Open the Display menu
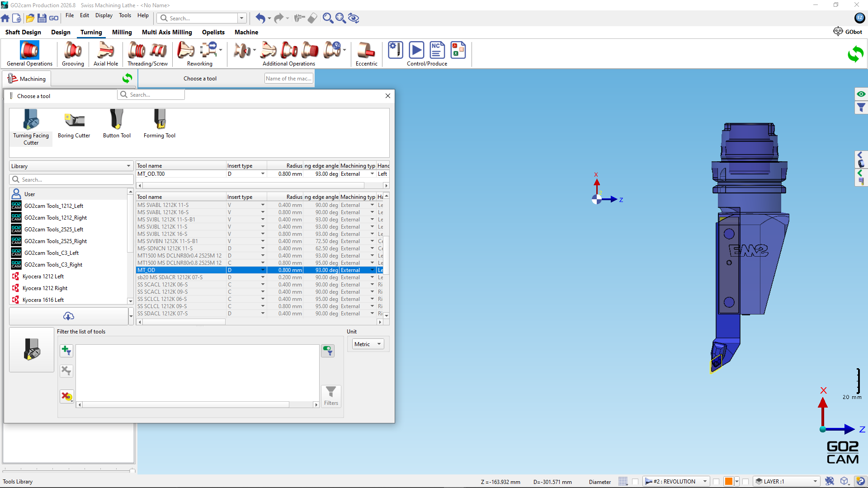868x488 pixels. (104, 15)
